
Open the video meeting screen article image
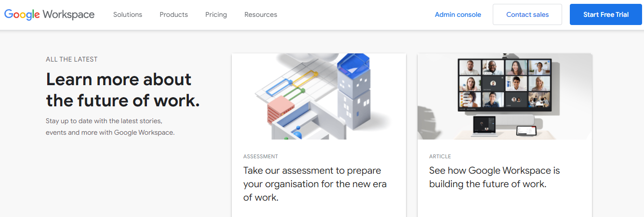(x=505, y=96)
